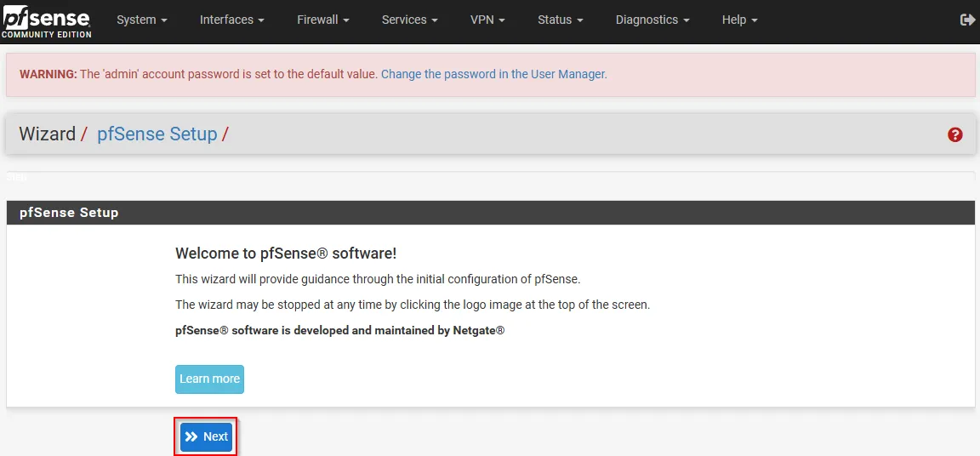Click the text about Netgate maintaining pfSense
Screen dimensions: 980x456
[x=340, y=331]
